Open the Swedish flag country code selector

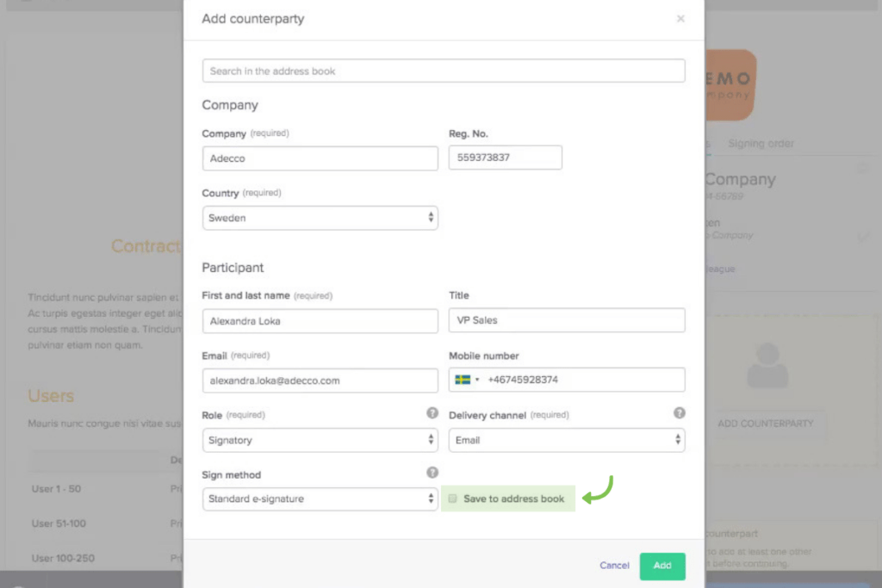click(467, 380)
